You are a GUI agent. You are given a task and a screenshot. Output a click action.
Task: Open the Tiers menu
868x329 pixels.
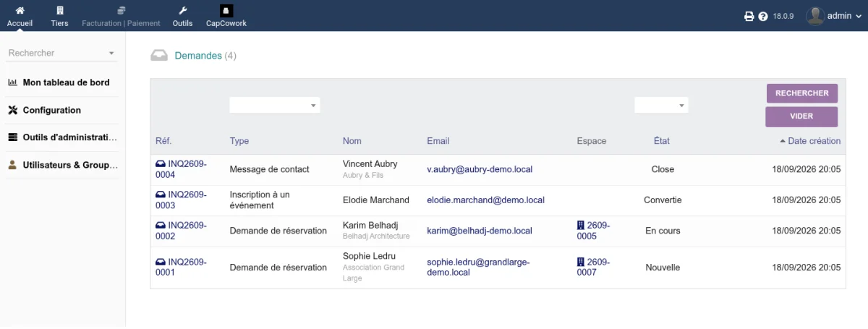click(x=60, y=16)
